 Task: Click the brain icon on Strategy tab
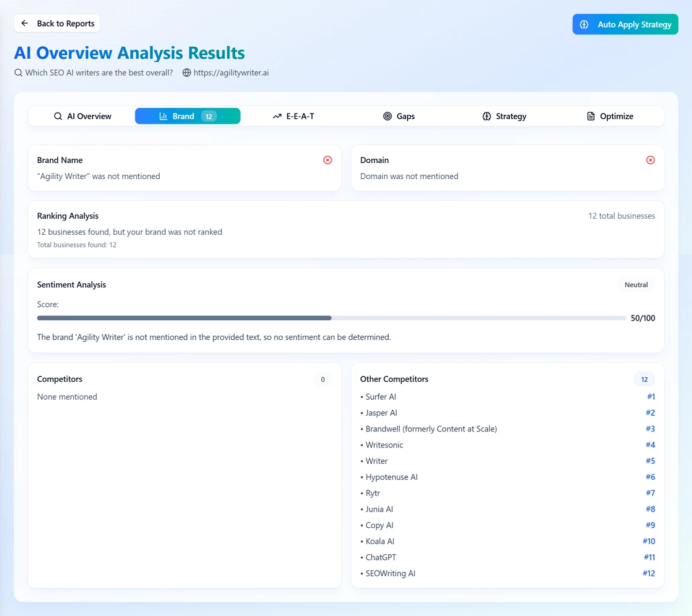tap(487, 116)
